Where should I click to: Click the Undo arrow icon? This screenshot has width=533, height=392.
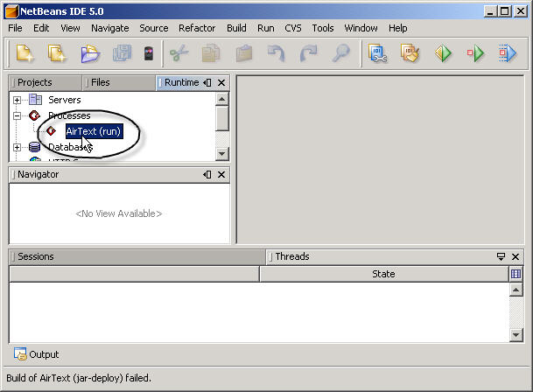point(277,53)
